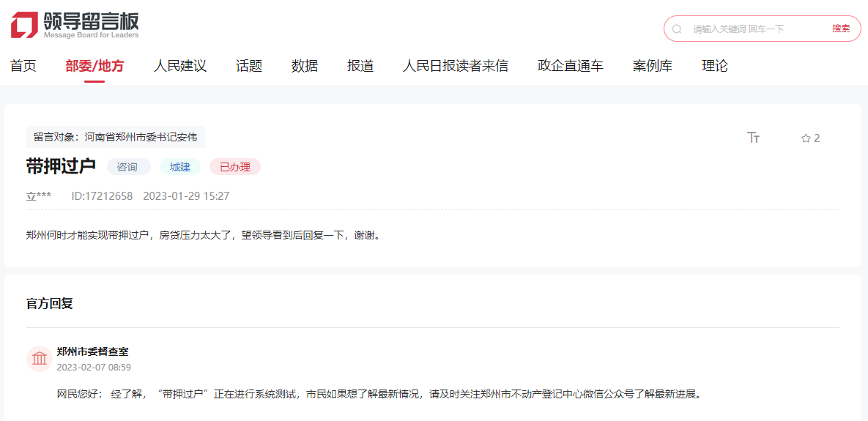Open the 报道 navigation item

pos(360,66)
